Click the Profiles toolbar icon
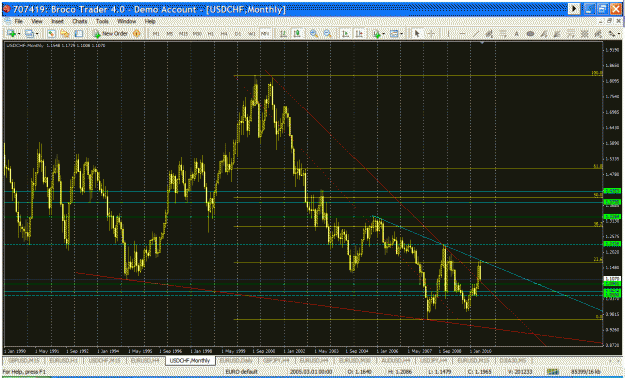Screen dimensions: 625x378 tap(28, 34)
